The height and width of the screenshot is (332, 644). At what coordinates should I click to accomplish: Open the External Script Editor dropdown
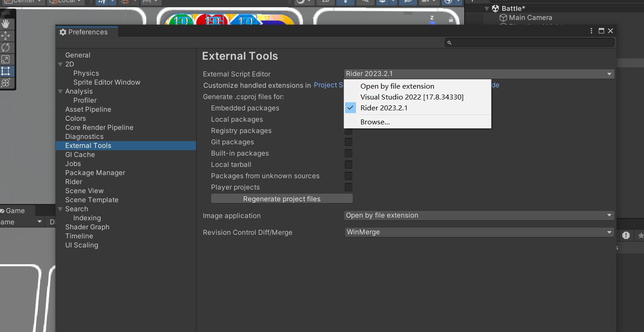[479, 74]
